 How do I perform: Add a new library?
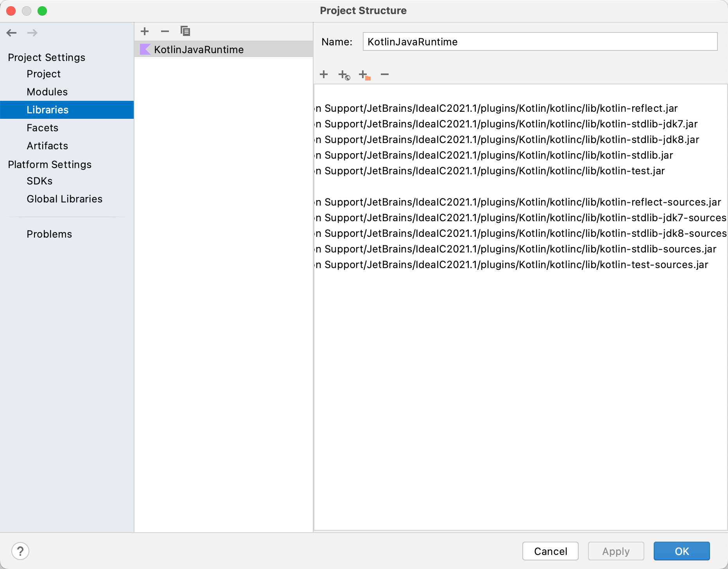pyautogui.click(x=145, y=31)
